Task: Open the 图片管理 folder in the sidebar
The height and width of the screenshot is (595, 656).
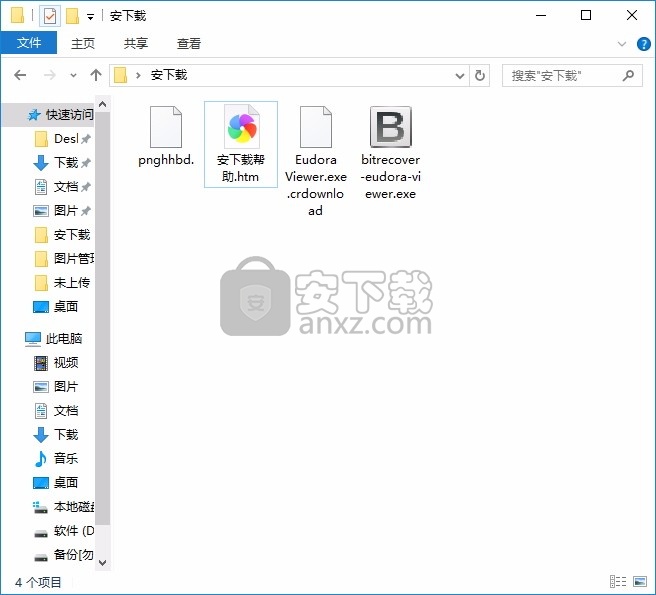Action: pyautogui.click(x=64, y=259)
